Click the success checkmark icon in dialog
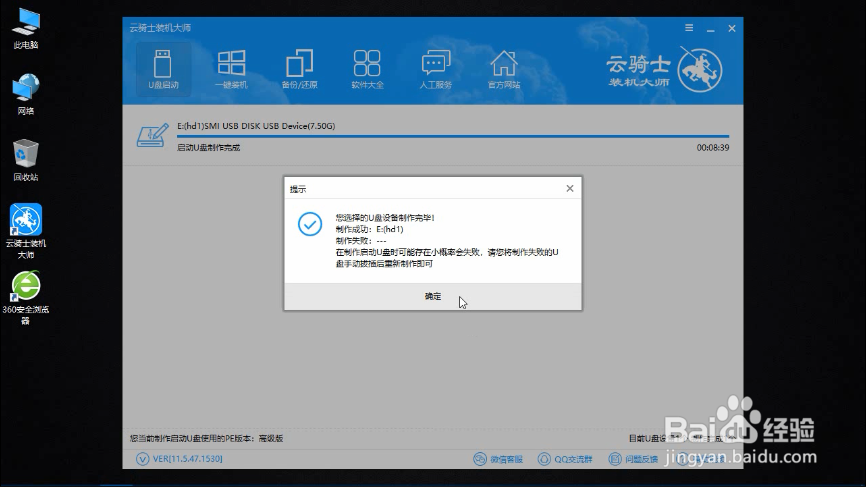 click(310, 224)
